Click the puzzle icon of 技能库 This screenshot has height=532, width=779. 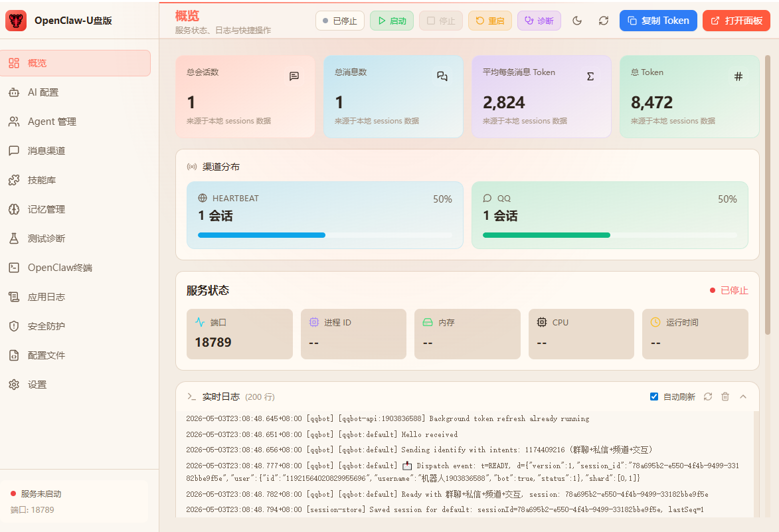(14, 180)
